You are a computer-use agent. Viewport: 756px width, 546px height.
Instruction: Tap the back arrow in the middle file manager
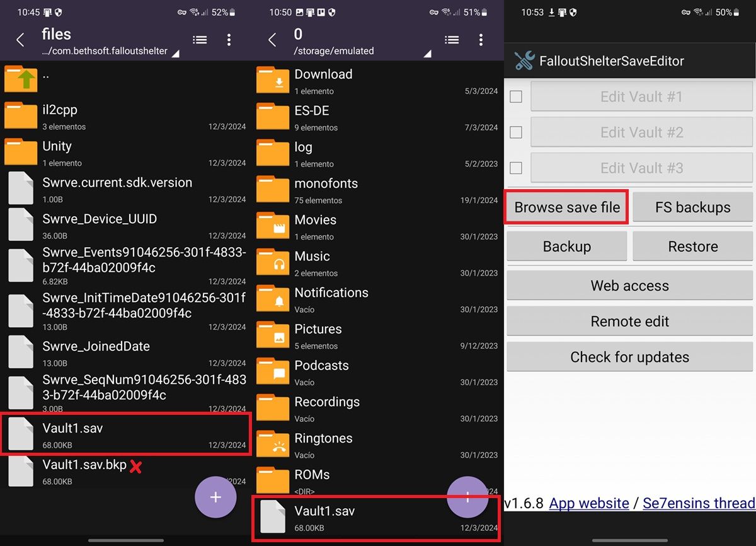tap(272, 39)
